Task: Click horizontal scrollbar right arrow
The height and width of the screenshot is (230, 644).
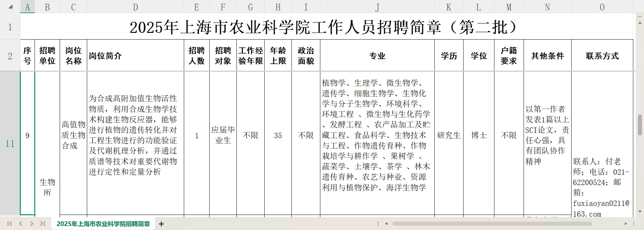Action: [x=626, y=224]
